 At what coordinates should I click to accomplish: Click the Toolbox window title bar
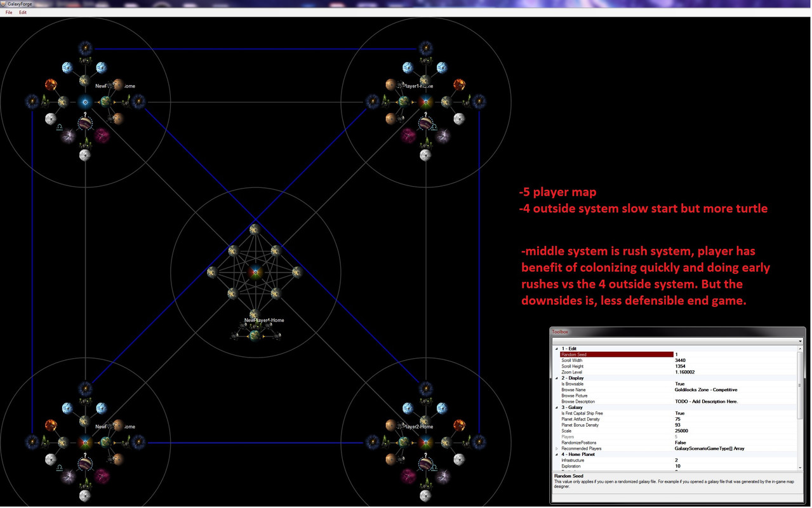[677, 331]
